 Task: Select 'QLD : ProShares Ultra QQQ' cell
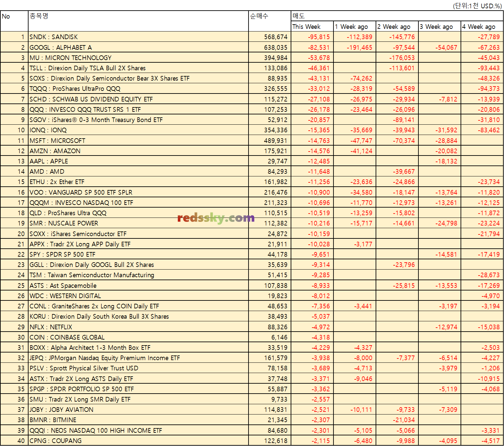pos(138,213)
